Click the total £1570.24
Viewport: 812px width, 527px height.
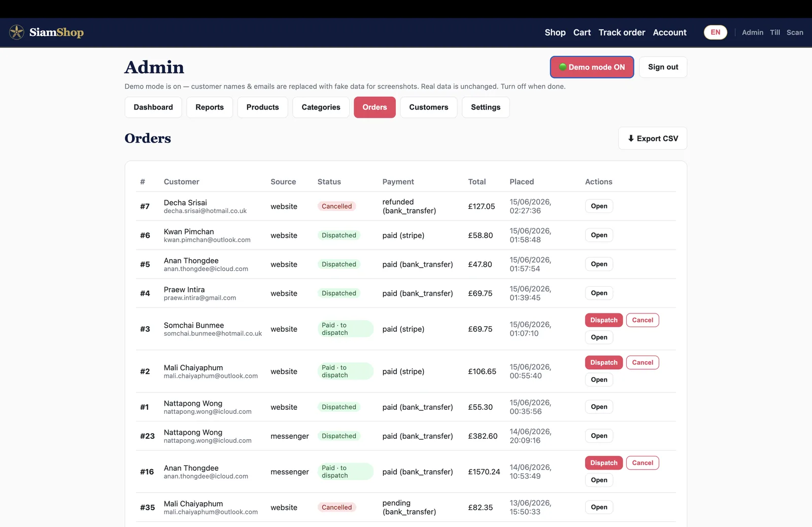tap(484, 472)
